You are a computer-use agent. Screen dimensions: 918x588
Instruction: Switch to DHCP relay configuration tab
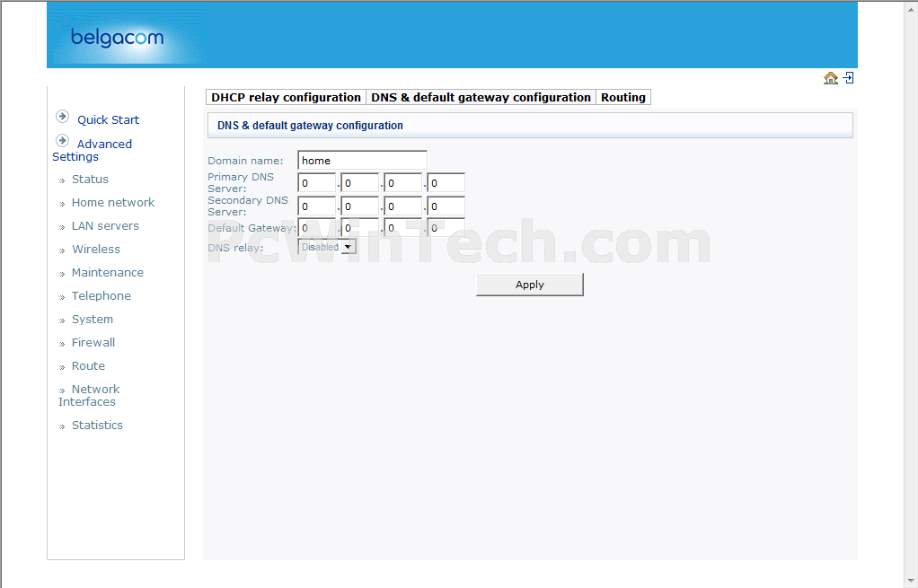tap(286, 97)
